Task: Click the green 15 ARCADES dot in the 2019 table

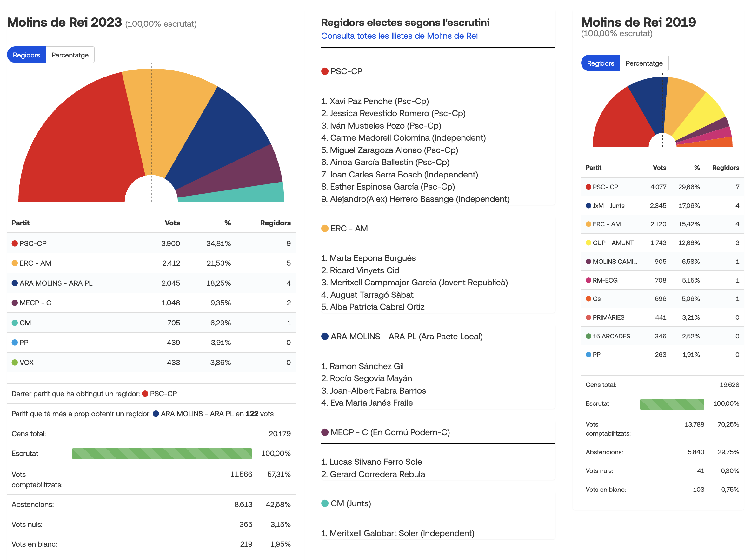Action: coord(588,336)
